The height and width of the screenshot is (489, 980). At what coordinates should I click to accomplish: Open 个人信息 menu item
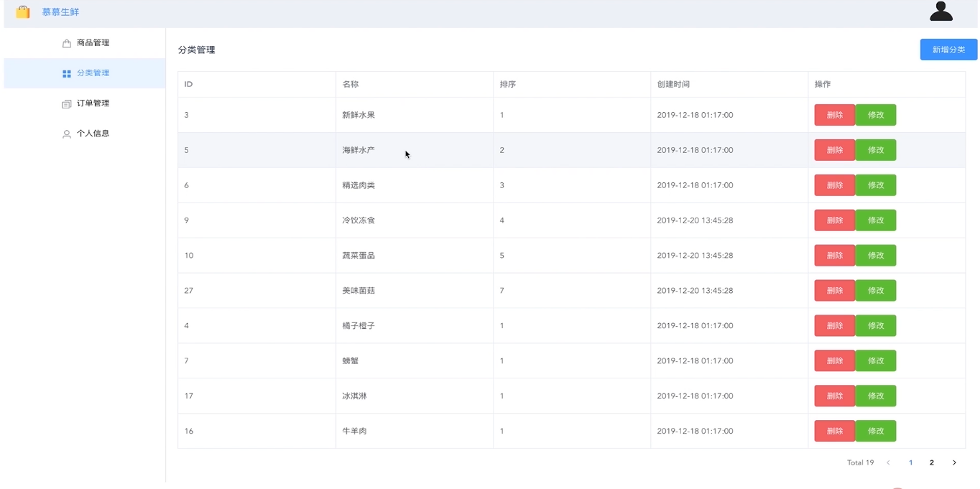pos(85,134)
